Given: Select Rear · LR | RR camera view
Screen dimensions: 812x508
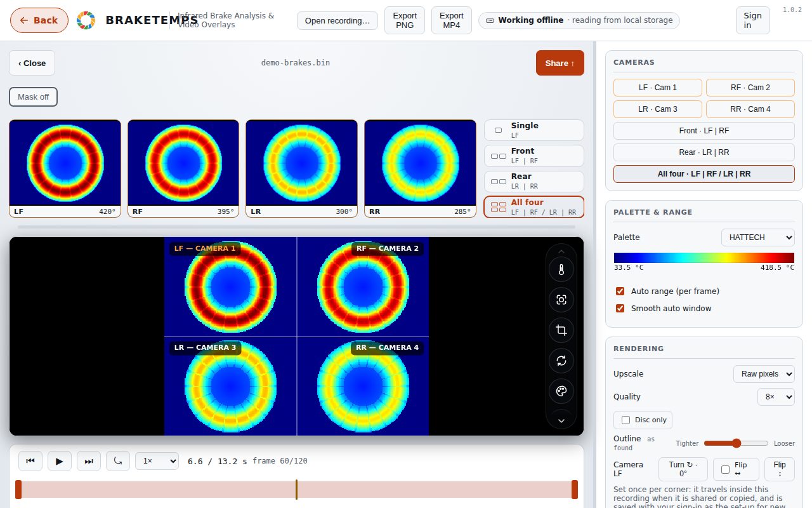Looking at the screenshot, I should [x=704, y=152].
